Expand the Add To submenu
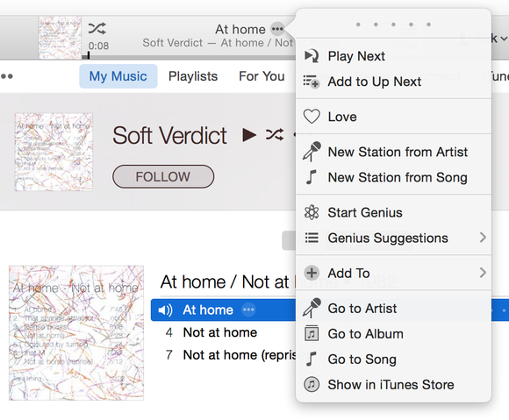Screen dimensions: 509x420 393,273
